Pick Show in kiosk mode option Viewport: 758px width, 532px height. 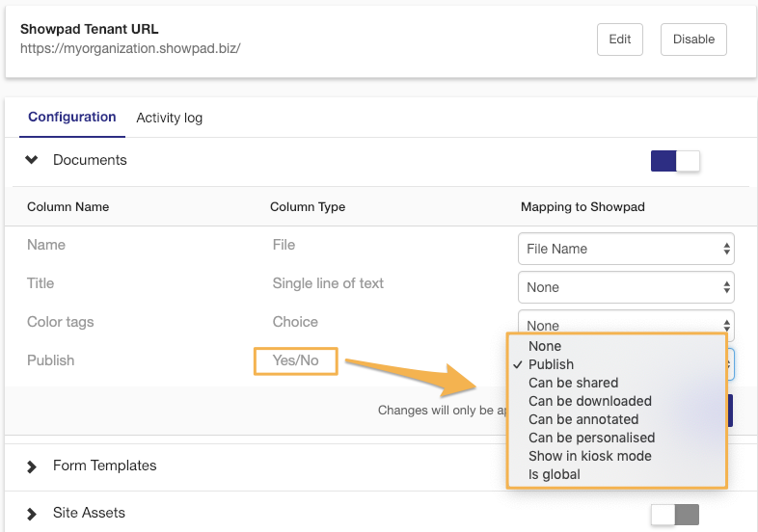(589, 456)
